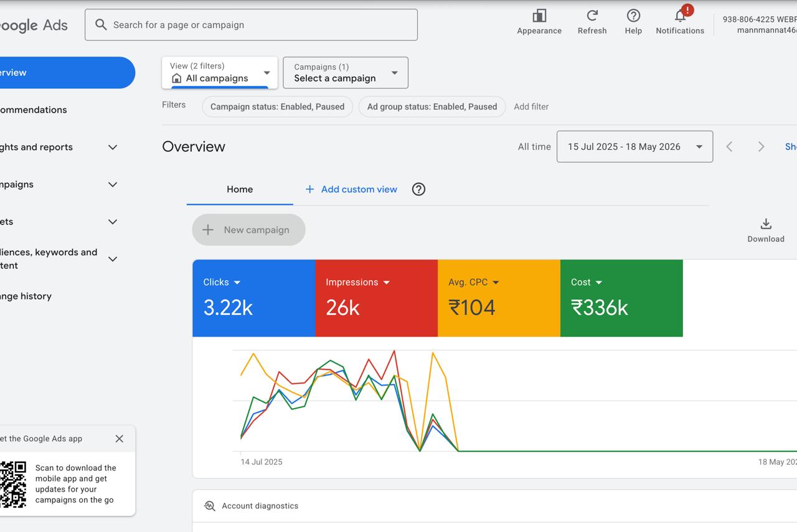Viewport: 797px width, 532px height.
Task: Click the QR code image
Action: (x=12, y=484)
